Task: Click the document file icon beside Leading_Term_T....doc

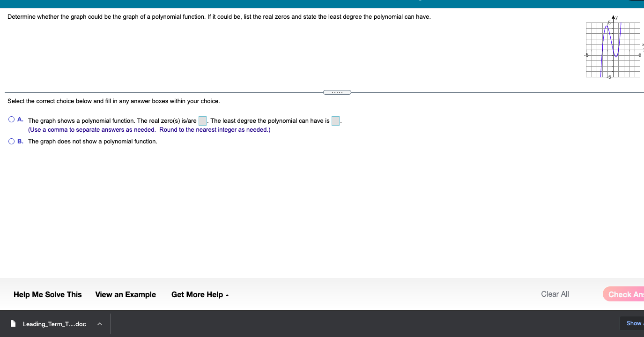Action: 14,324
